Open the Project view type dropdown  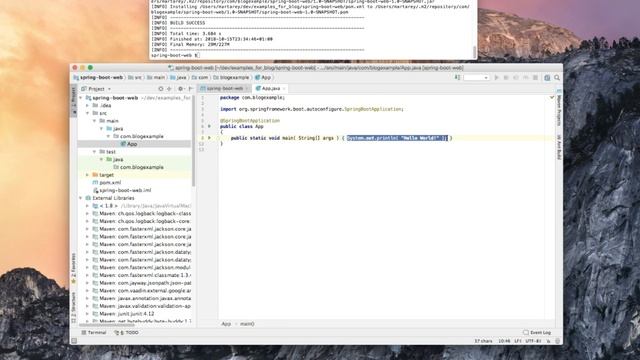tap(96, 89)
